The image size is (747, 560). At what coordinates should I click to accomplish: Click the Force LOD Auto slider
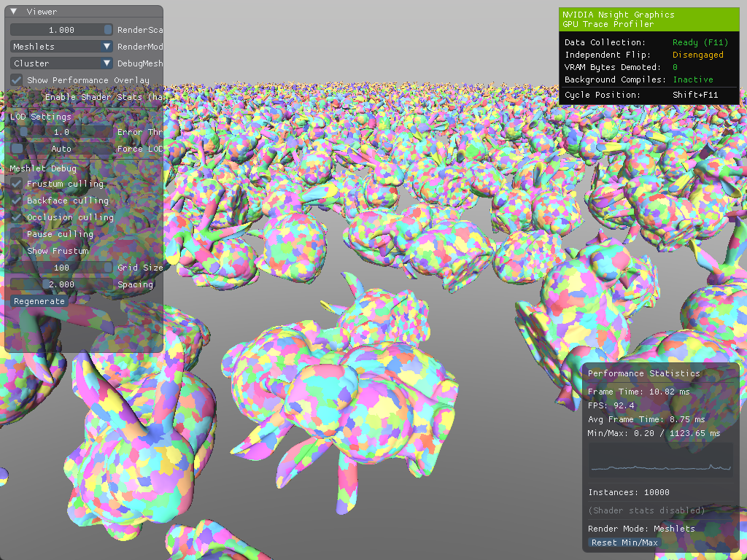[62, 149]
